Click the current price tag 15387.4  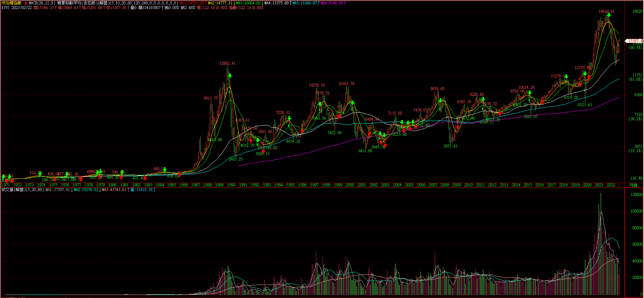[x=634, y=41]
